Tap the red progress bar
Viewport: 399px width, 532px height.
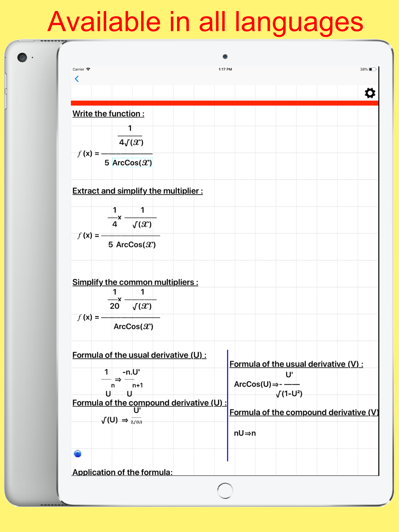click(224, 103)
